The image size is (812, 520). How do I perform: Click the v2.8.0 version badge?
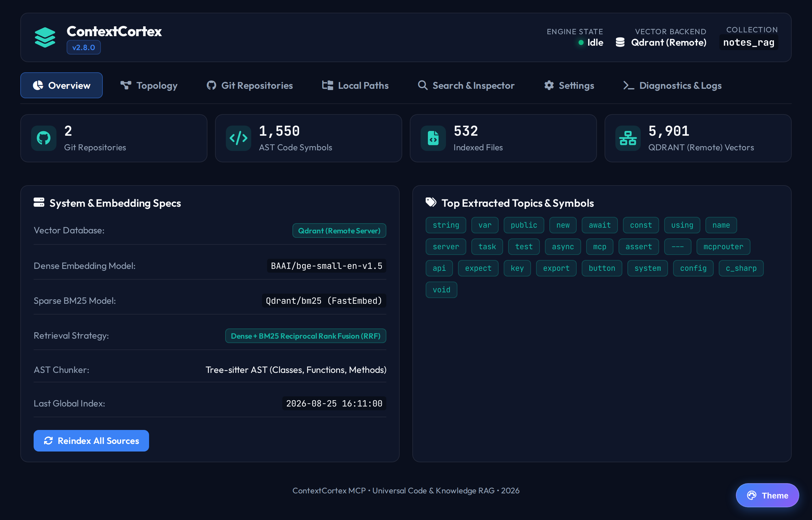click(83, 47)
